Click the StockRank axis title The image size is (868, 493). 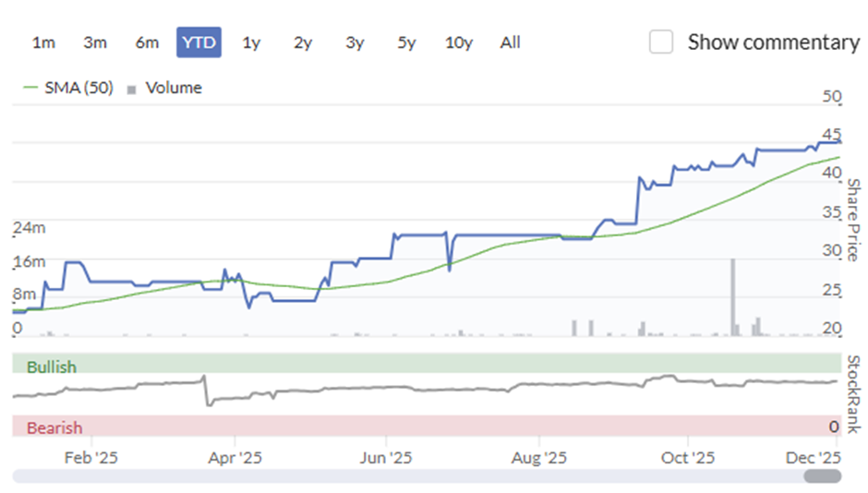854,394
